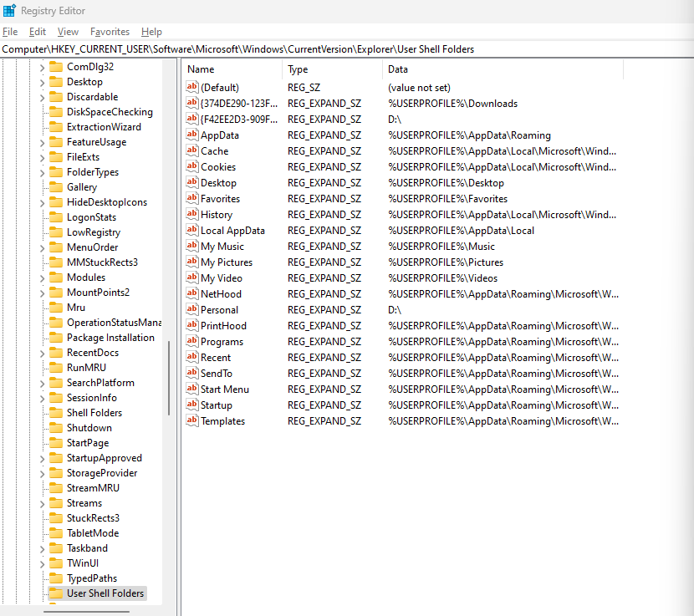This screenshot has height=616, width=694.
Task: Expand the ComDlg32 key
Action: pyautogui.click(x=42, y=68)
